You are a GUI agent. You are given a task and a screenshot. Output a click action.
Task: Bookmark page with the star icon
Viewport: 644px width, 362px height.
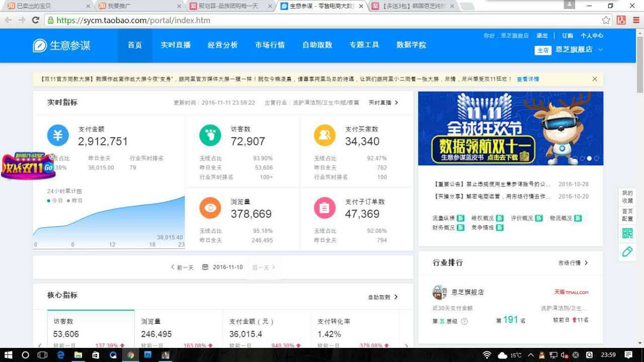pos(606,20)
